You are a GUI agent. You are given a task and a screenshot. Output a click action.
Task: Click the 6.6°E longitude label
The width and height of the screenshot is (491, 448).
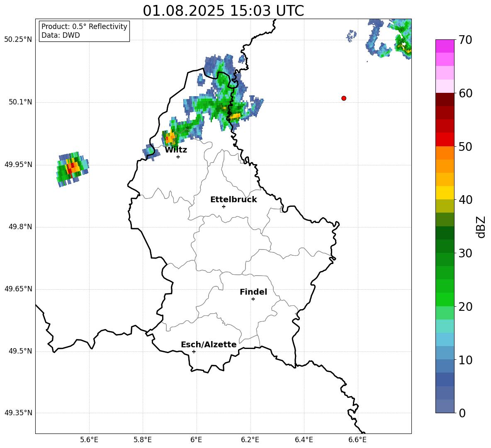[x=357, y=440]
